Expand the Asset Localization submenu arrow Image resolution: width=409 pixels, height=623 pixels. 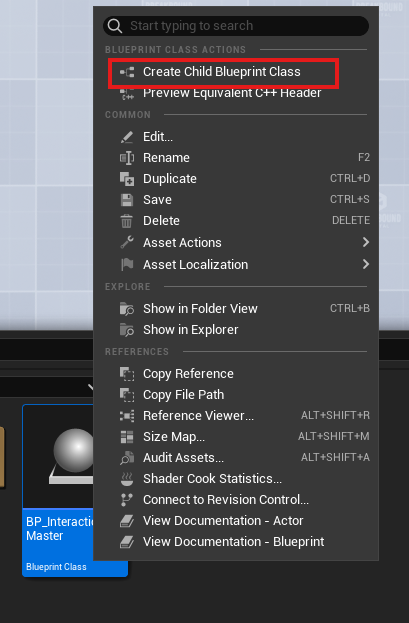[x=366, y=264]
